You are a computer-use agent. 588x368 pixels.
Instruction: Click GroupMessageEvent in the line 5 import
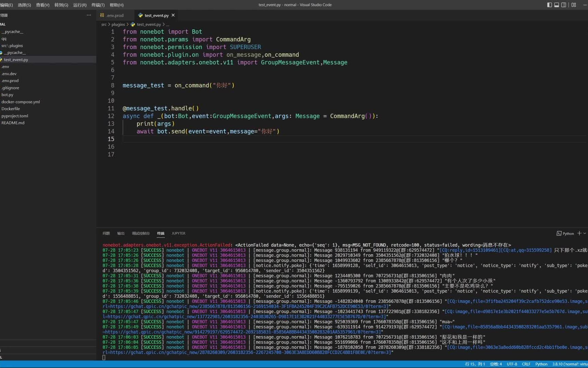click(x=290, y=62)
